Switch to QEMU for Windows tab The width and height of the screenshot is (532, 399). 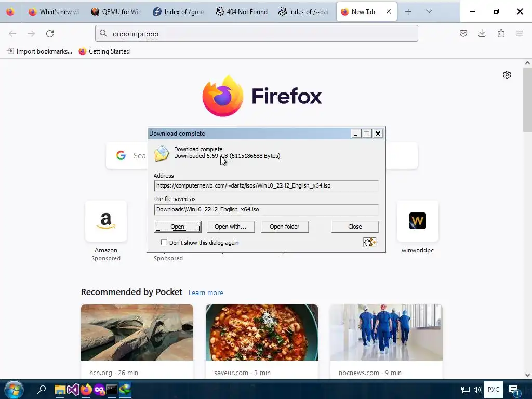[x=116, y=12]
